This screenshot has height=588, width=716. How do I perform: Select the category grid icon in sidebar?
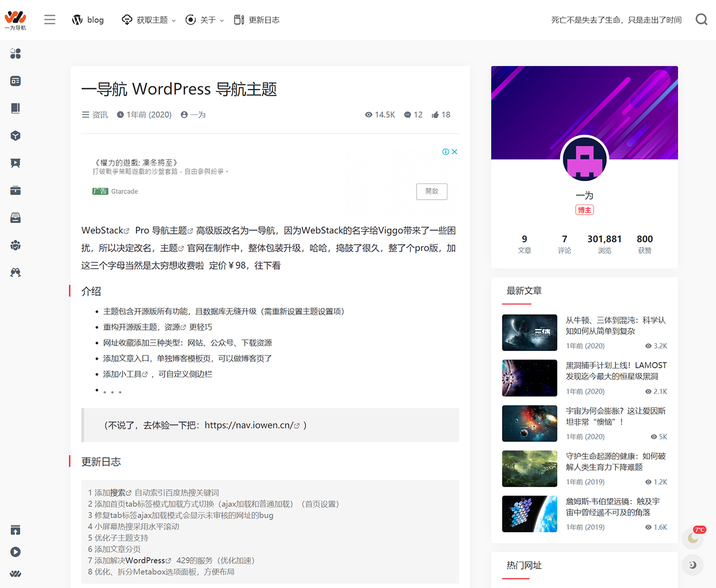pos(15,53)
